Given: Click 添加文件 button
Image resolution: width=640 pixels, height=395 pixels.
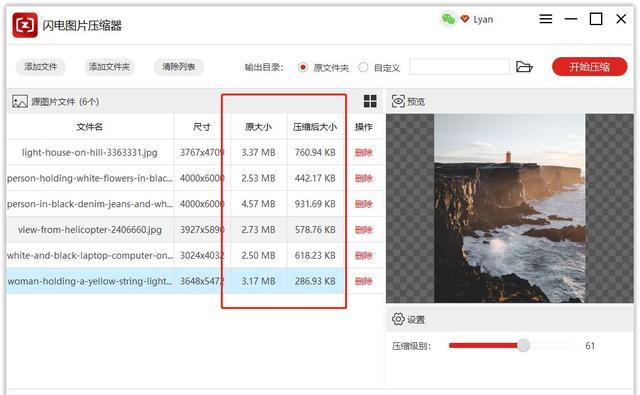Looking at the screenshot, I should 40,67.
